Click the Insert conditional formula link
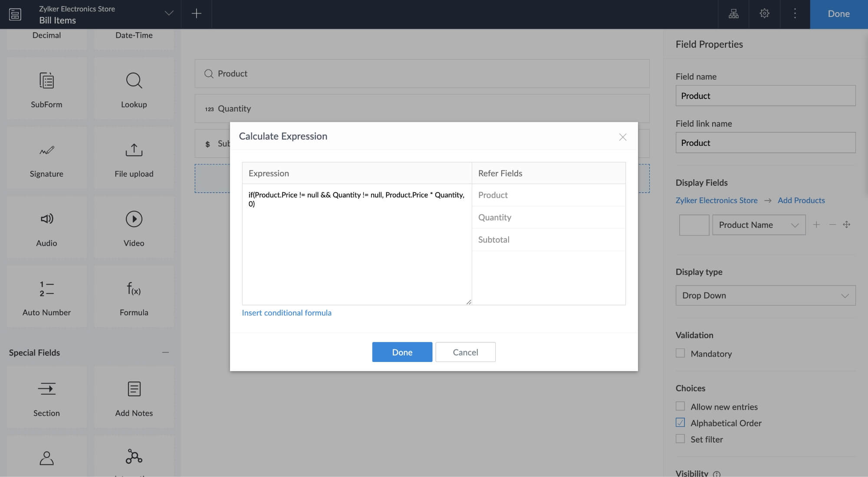 point(286,312)
